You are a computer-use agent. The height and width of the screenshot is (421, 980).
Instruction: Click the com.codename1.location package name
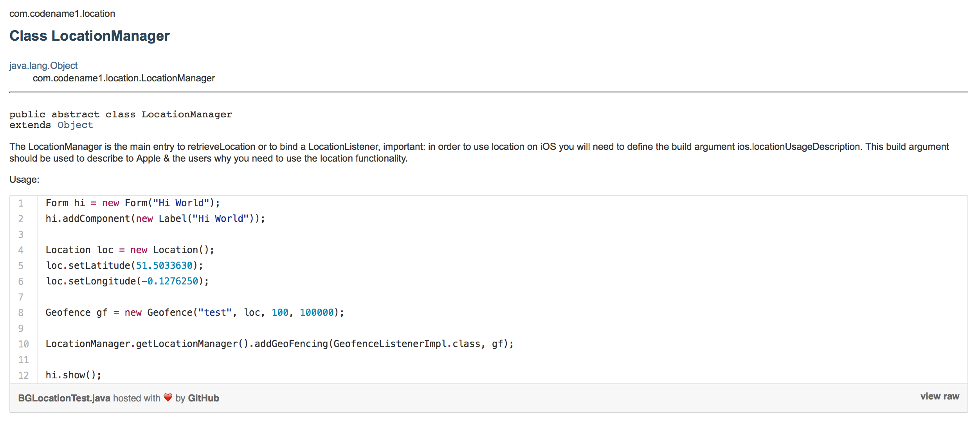coord(62,13)
